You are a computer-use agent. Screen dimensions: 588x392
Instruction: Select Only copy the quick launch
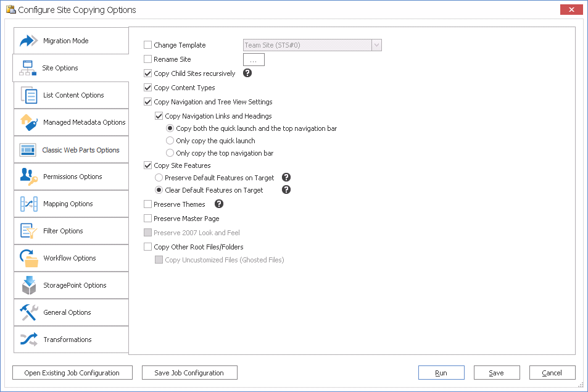tap(170, 141)
